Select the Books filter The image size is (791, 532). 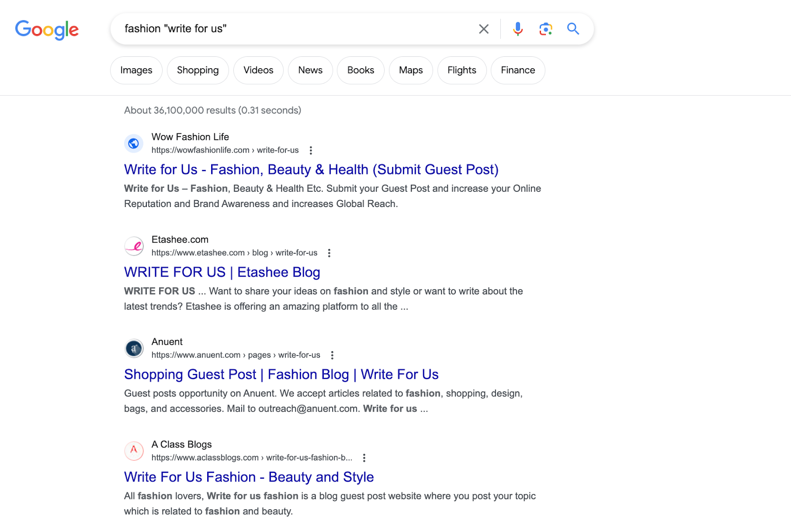pyautogui.click(x=360, y=70)
